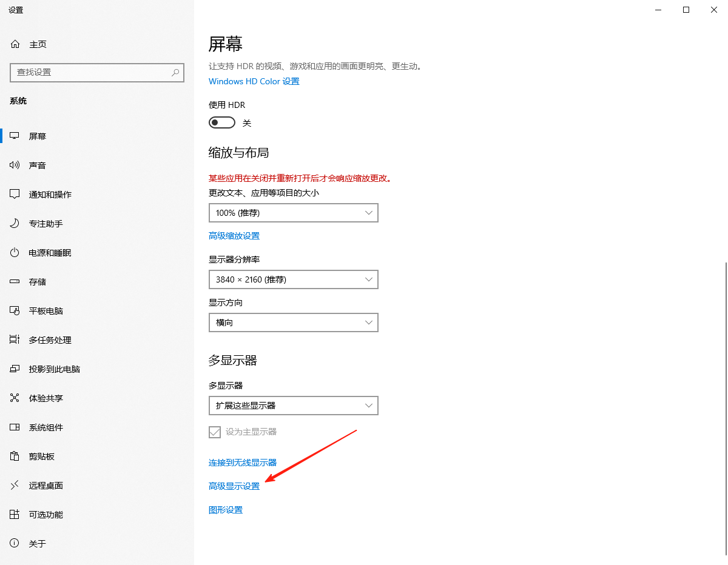Check the 设为主显示器 checkbox

pyautogui.click(x=215, y=432)
